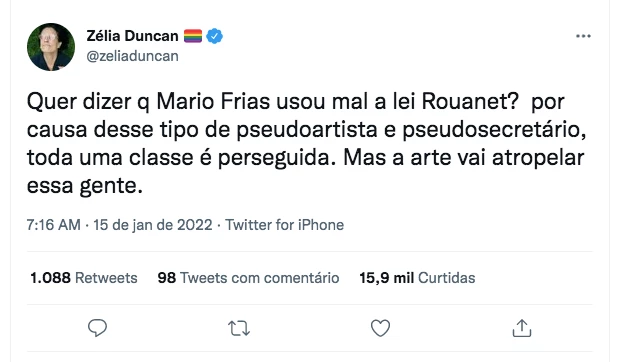The height and width of the screenshot is (362, 628).
Task: Open the three-dot more options menu
Action: tap(583, 36)
